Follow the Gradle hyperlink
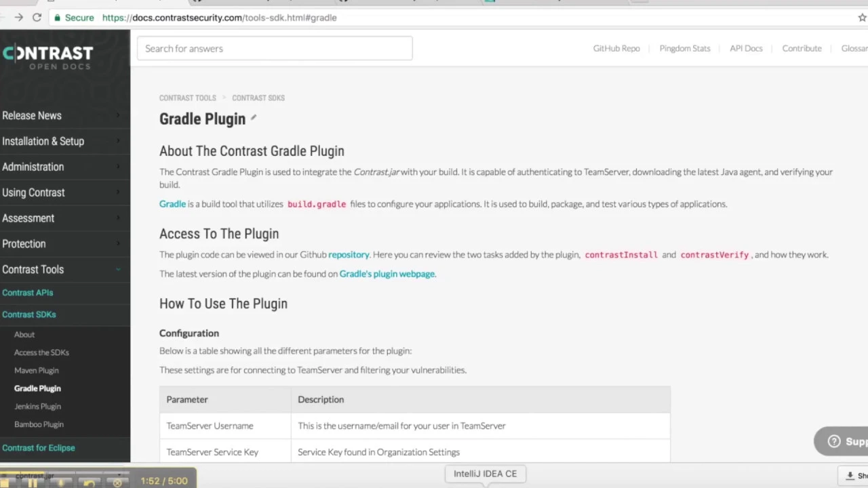Image resolution: width=868 pixels, height=488 pixels. point(172,204)
